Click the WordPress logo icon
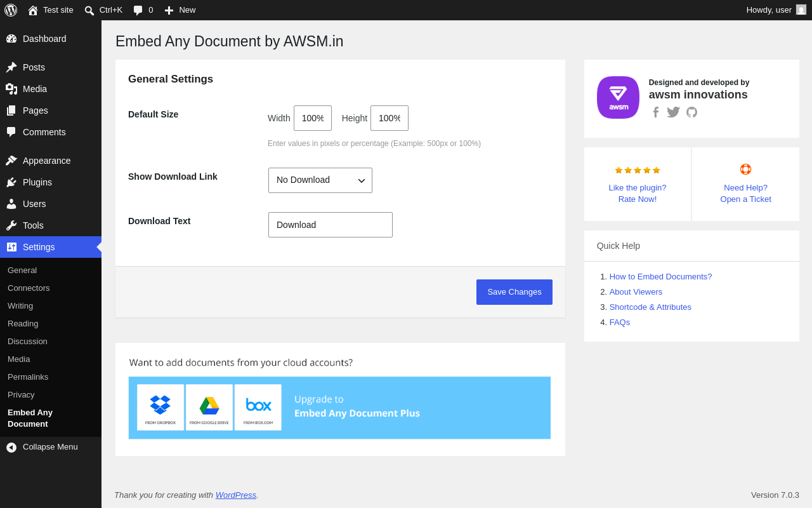The image size is (812, 508). (11, 10)
